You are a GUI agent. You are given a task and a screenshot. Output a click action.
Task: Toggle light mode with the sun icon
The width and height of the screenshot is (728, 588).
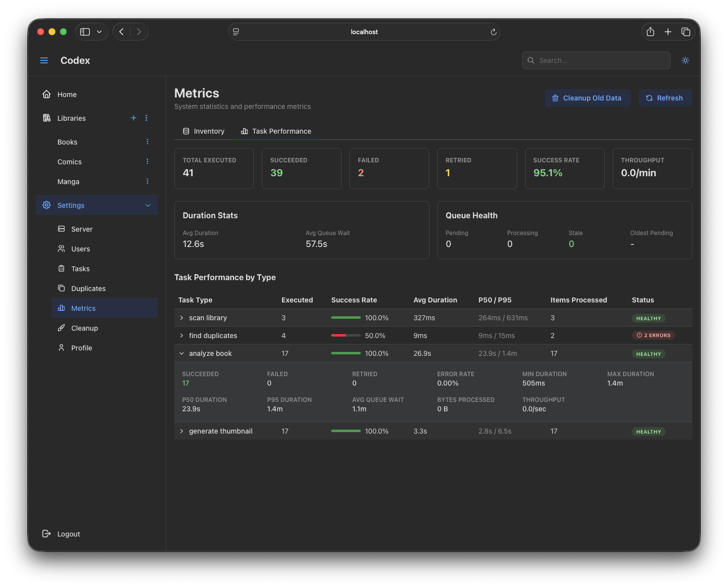pyautogui.click(x=685, y=60)
